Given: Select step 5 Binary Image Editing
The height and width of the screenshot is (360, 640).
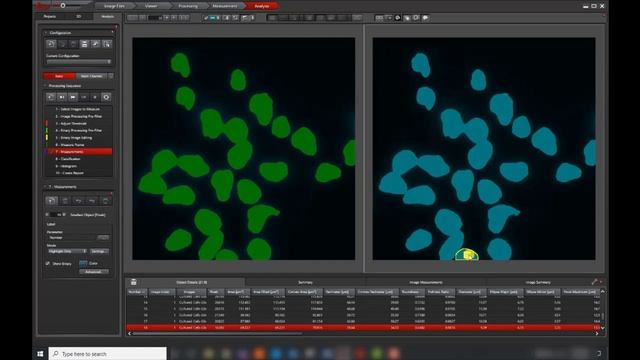Looking at the screenshot, I should point(78,138).
